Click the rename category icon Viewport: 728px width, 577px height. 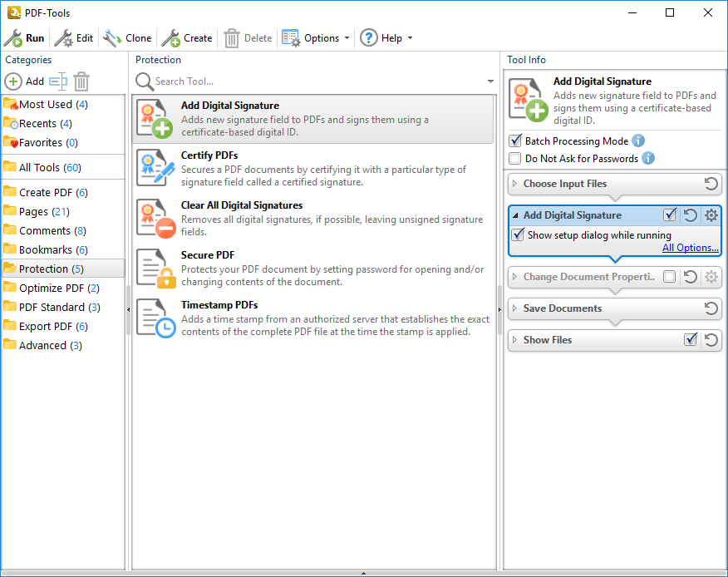click(x=57, y=81)
